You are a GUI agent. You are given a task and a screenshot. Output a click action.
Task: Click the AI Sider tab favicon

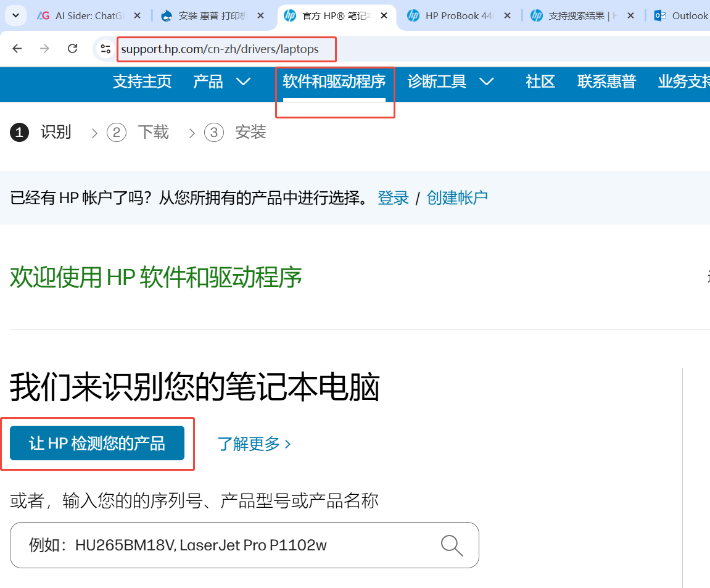[43, 16]
